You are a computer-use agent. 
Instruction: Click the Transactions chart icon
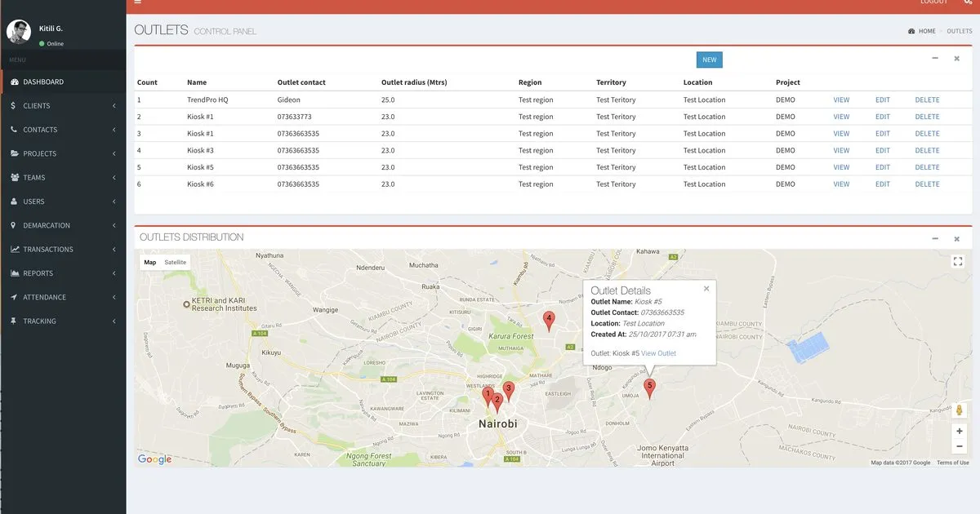tap(15, 250)
